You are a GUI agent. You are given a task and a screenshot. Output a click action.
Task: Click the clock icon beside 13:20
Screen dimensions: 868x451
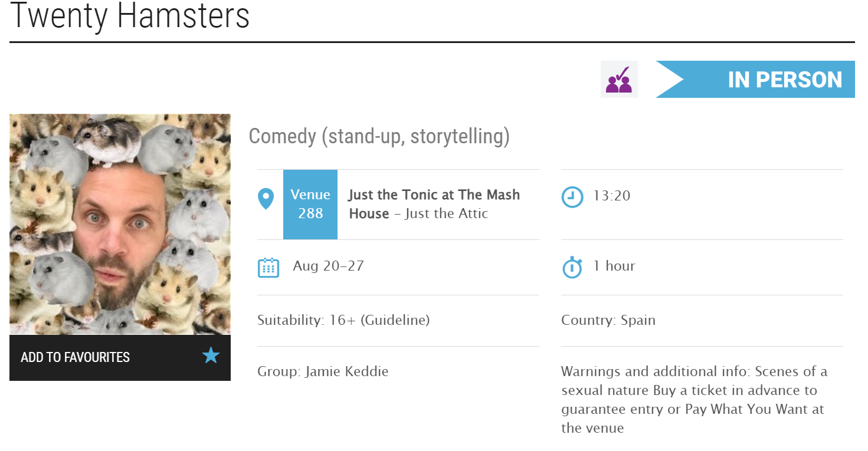572,197
